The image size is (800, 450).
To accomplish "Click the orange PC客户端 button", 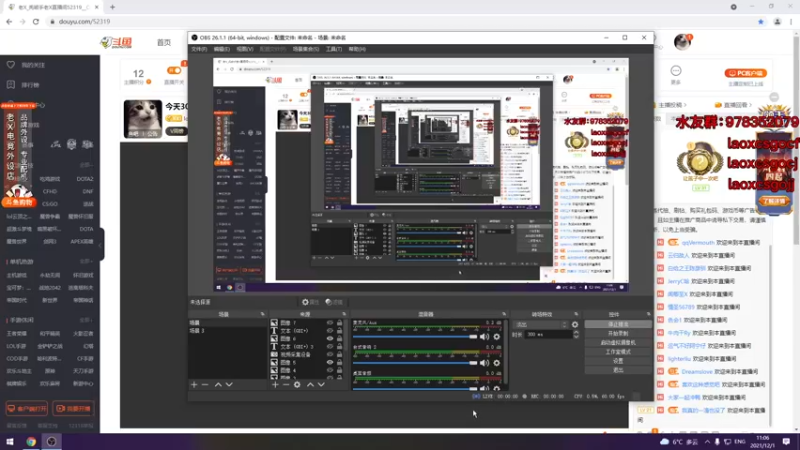I will (745, 73).
